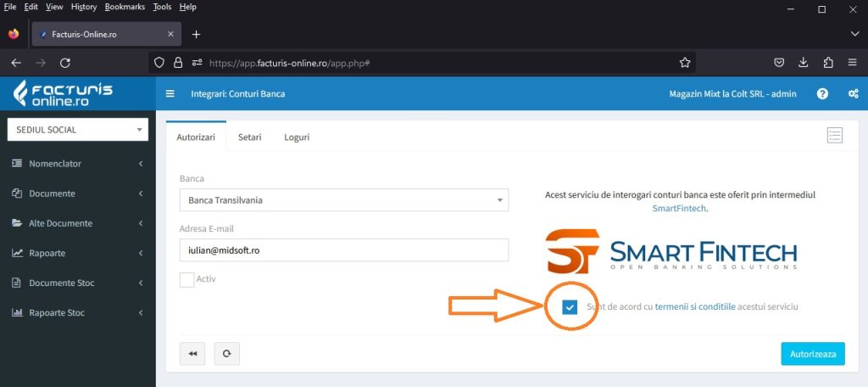This screenshot has height=387, width=868.
Task: Expand the Alte Documente sidebar menu
Action: pyautogui.click(x=77, y=223)
